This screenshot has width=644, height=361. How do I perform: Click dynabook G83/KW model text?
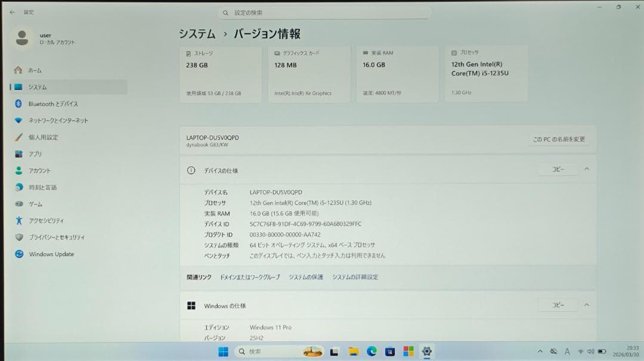(x=207, y=145)
